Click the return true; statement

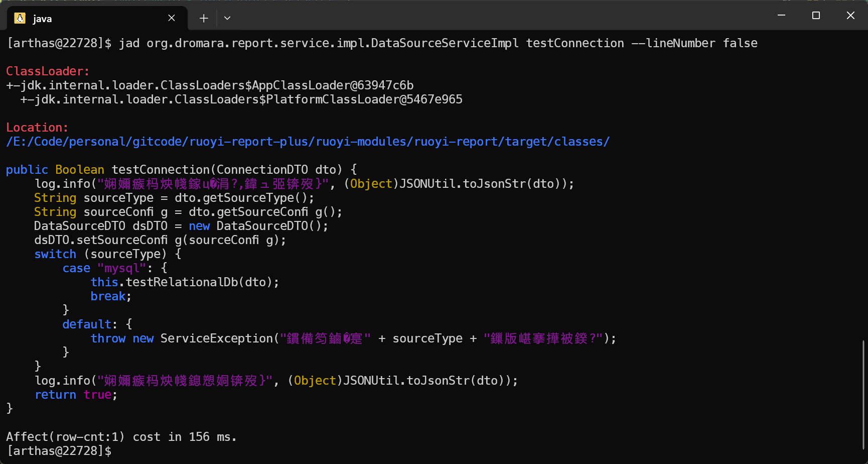(76, 395)
